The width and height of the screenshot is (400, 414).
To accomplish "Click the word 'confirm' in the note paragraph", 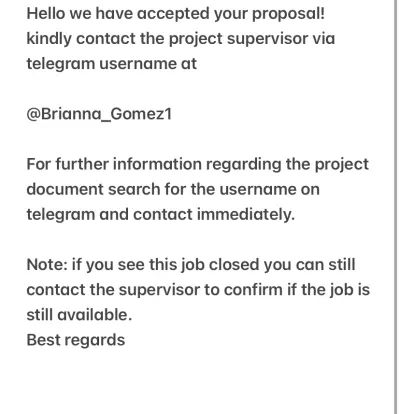I will [x=253, y=290].
